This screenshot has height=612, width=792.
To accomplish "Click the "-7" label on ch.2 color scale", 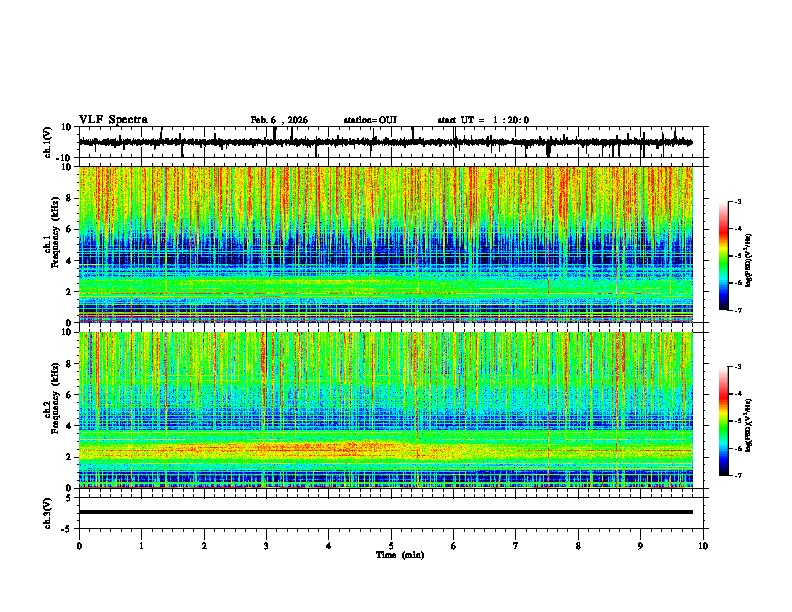I will tap(738, 475).
